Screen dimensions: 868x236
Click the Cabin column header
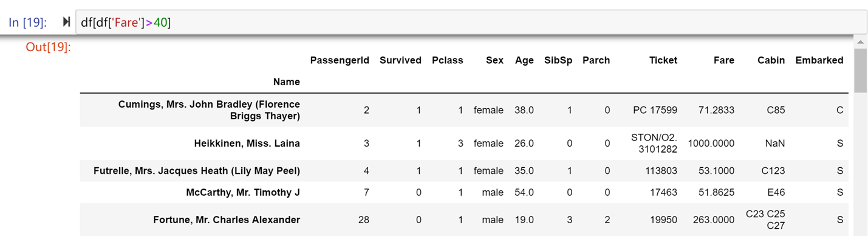click(771, 60)
